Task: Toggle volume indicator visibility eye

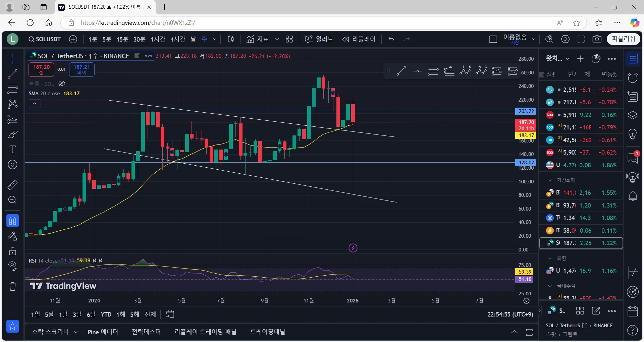Action: (62, 83)
